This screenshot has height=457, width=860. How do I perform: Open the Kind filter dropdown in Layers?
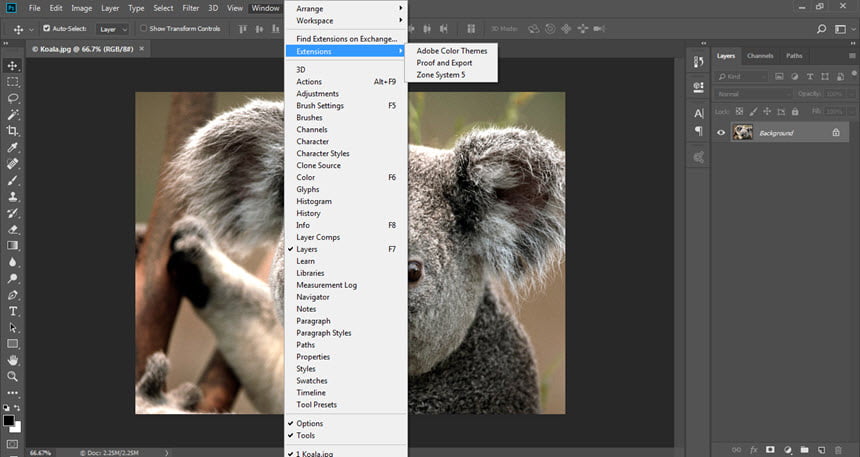741,77
